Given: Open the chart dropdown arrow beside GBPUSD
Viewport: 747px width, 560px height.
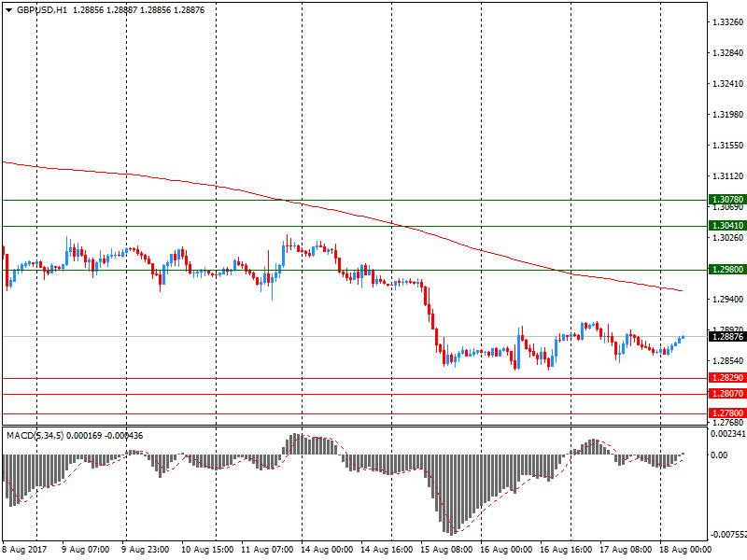Looking at the screenshot, I should (x=8, y=10).
